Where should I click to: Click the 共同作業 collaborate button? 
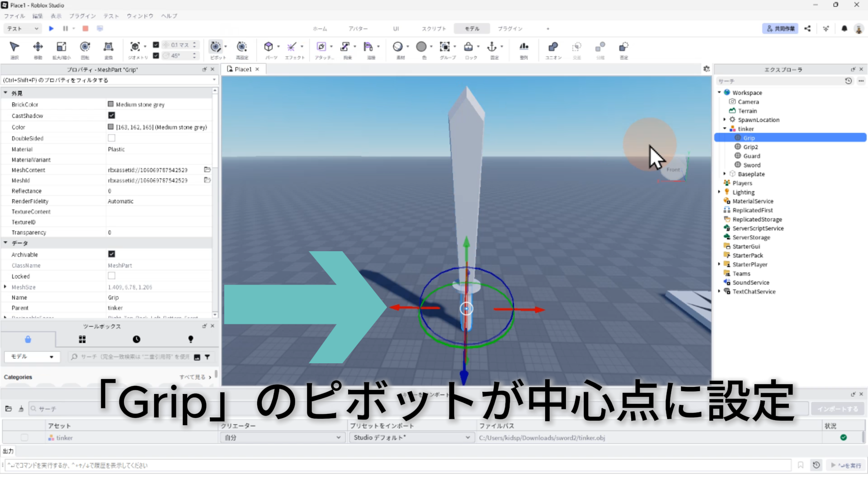tap(780, 28)
